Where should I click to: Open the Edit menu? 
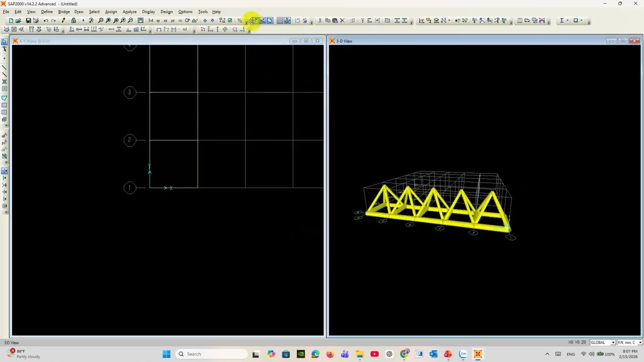tap(18, 12)
